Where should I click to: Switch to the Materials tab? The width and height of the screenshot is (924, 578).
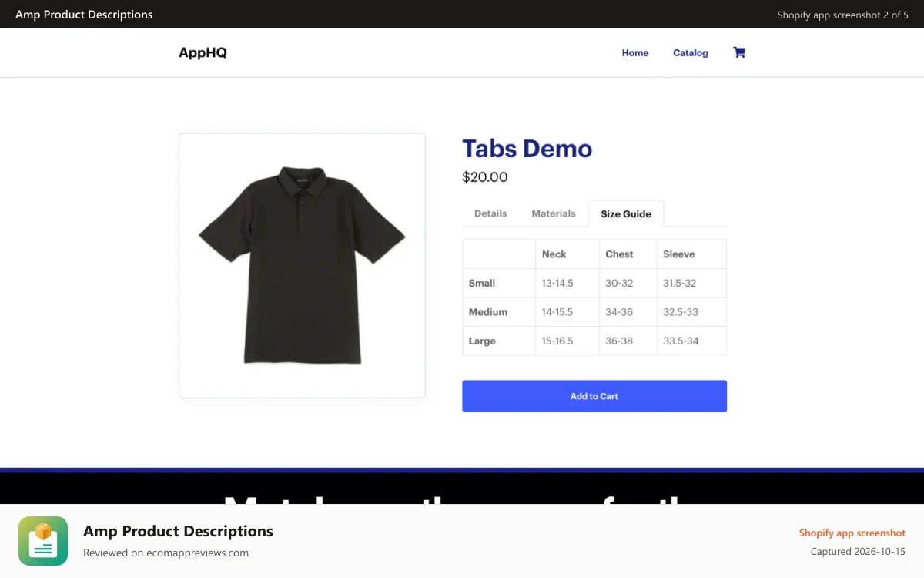554,213
